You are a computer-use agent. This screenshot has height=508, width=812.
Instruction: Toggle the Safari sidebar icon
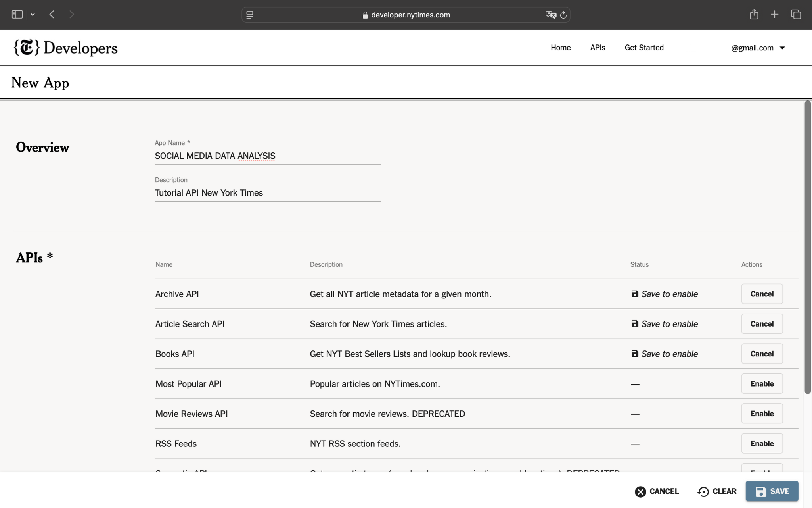point(17,15)
